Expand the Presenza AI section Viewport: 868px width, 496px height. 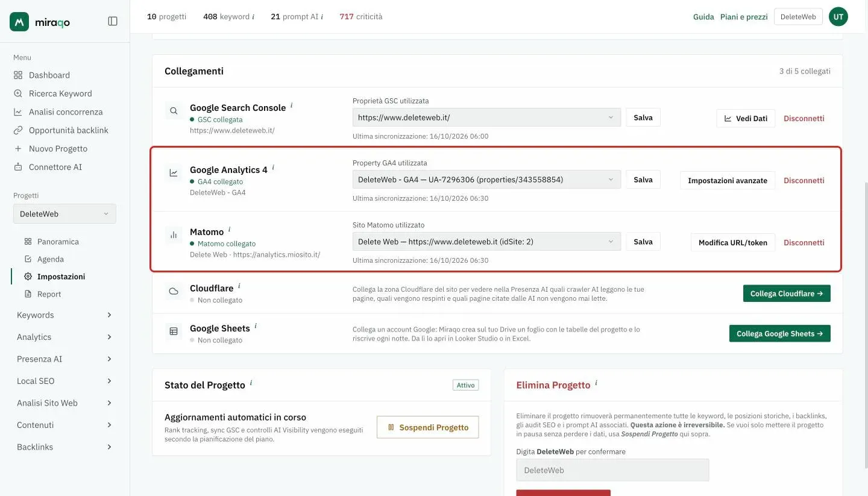(x=64, y=359)
